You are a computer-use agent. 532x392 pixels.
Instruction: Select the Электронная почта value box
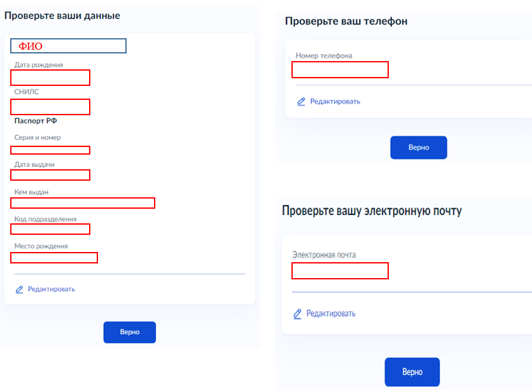point(340,271)
